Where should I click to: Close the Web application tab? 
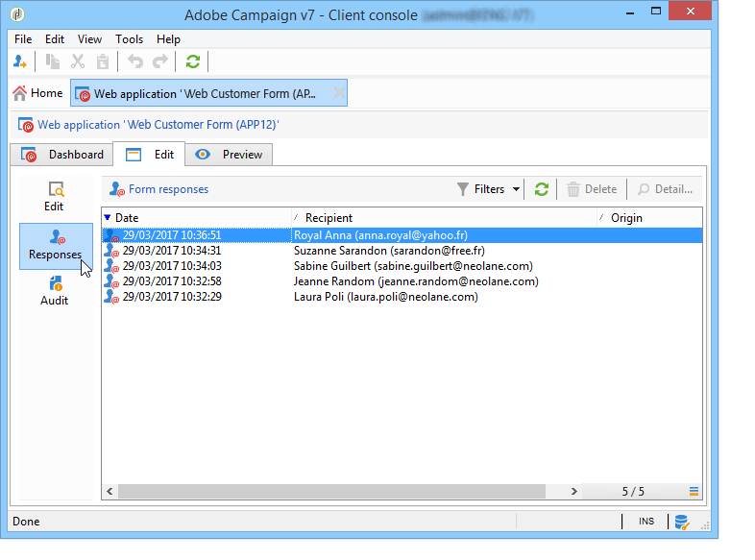point(339,93)
